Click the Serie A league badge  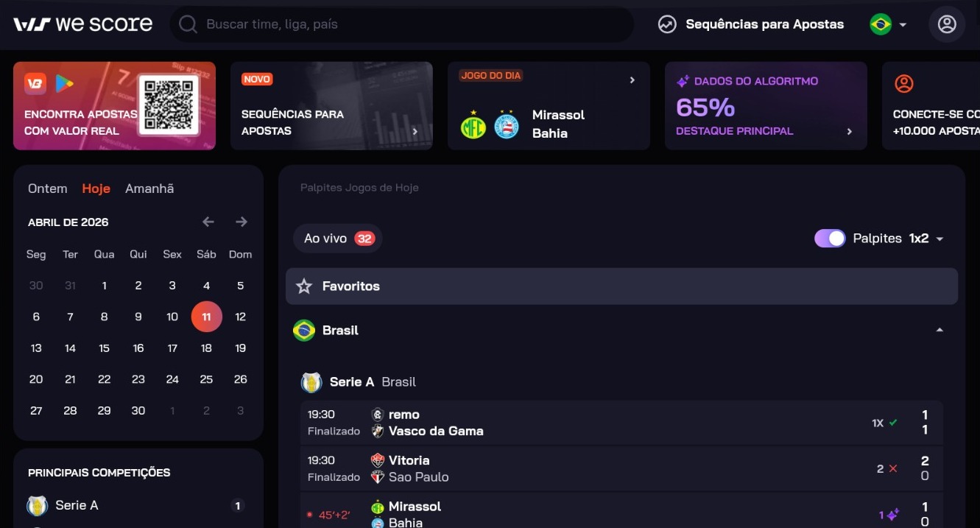click(x=311, y=382)
